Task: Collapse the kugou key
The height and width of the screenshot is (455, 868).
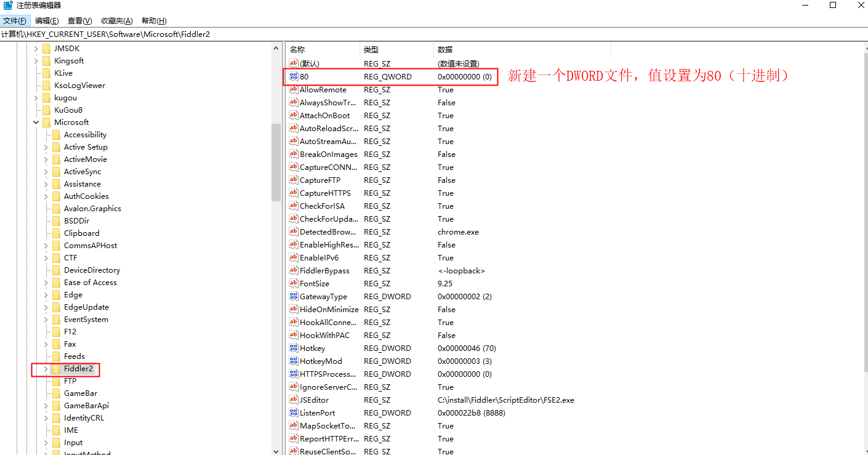Action: click(36, 97)
